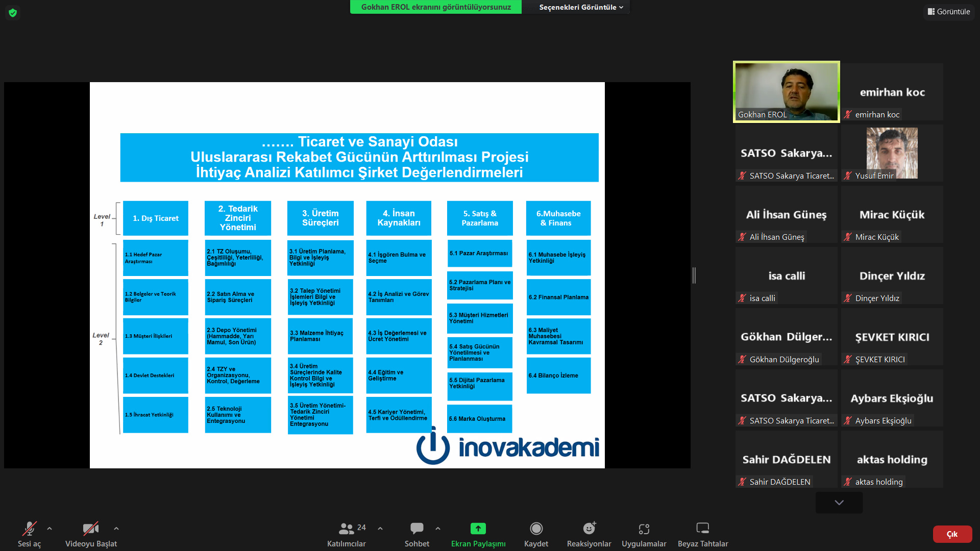
Task: Open the Reaksiyonlar emoji icon
Action: tap(589, 529)
